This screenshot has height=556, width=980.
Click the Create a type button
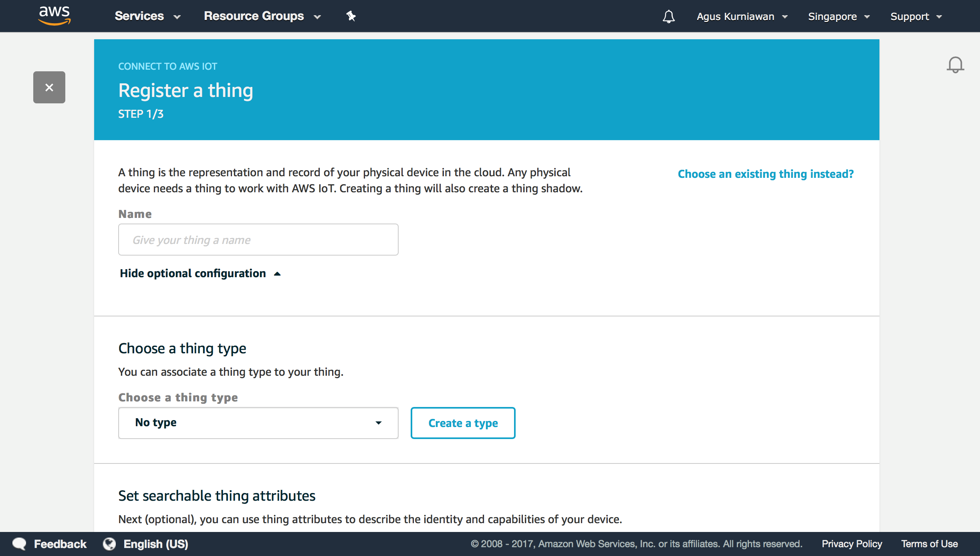(x=463, y=423)
